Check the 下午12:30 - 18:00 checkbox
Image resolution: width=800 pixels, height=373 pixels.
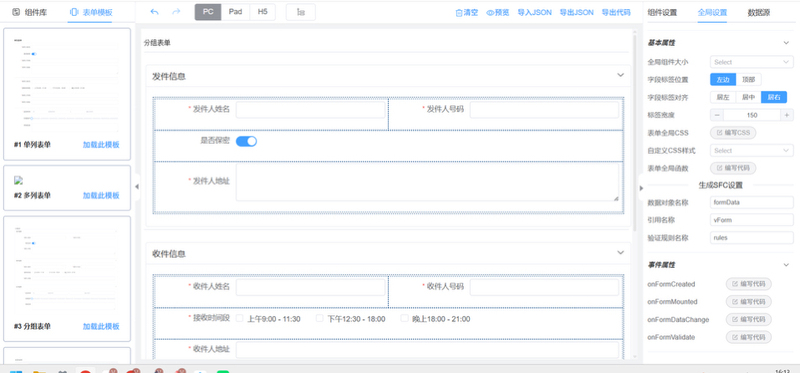pos(320,319)
